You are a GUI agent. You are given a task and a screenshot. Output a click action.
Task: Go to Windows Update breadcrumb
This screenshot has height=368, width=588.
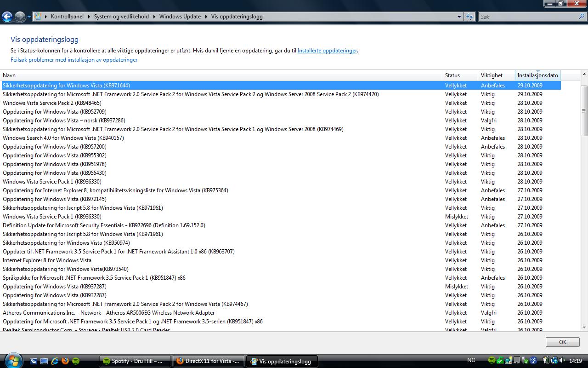point(180,17)
